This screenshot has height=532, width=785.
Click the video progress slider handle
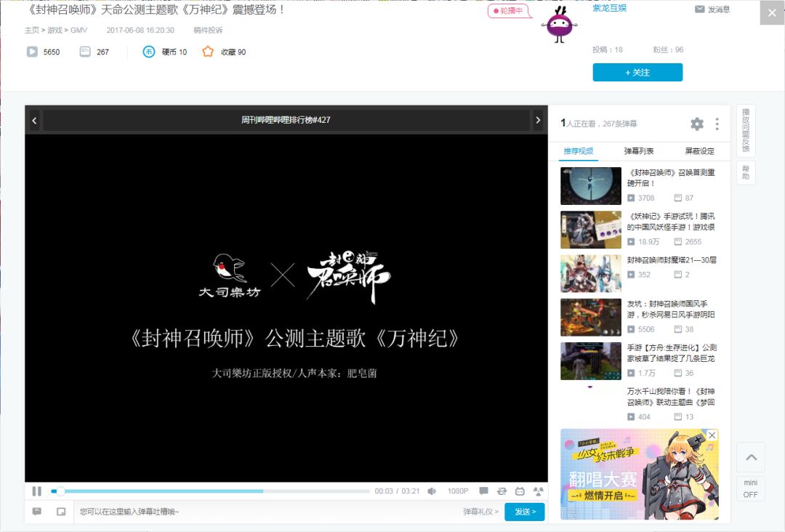60,491
